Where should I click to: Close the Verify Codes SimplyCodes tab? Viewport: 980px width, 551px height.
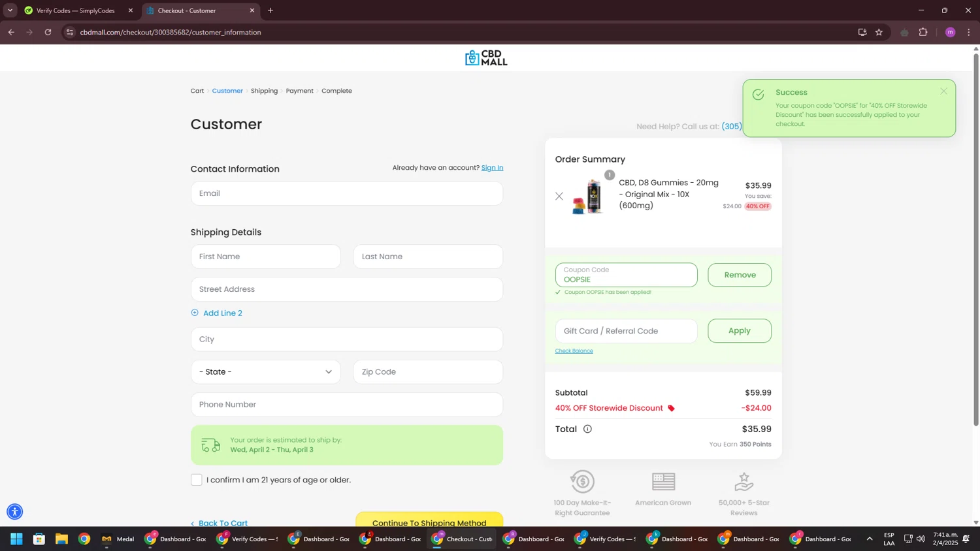tap(131, 10)
